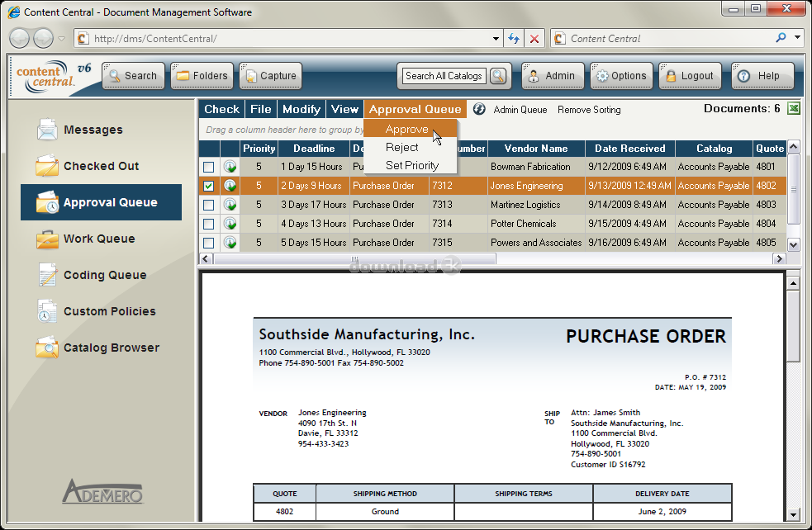Check the Potter Chemicals row checkbox
812x530 pixels.
pos(209,224)
